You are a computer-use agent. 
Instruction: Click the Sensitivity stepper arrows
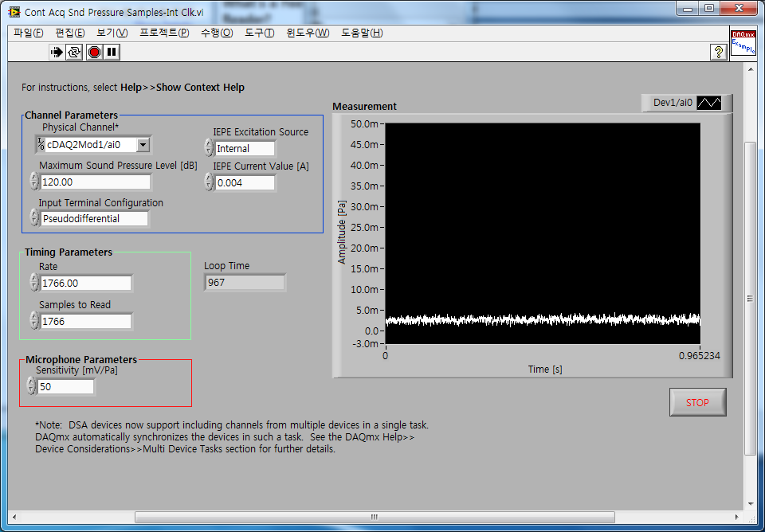click(x=31, y=385)
